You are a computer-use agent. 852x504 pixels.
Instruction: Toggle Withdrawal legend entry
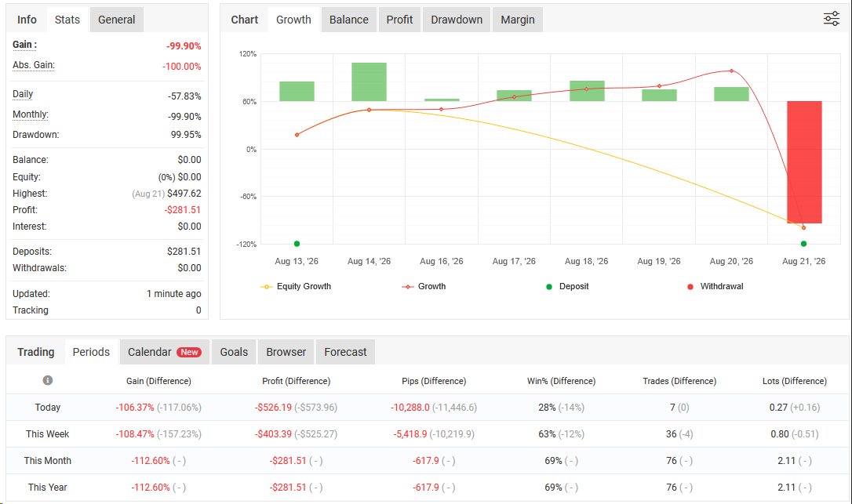pyautogui.click(x=715, y=286)
